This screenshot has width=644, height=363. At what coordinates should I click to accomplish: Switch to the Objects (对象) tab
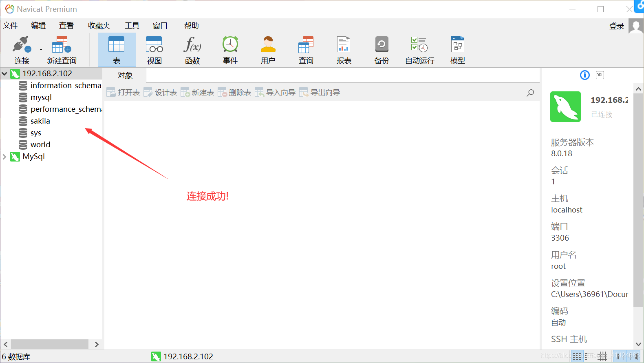pyautogui.click(x=125, y=75)
